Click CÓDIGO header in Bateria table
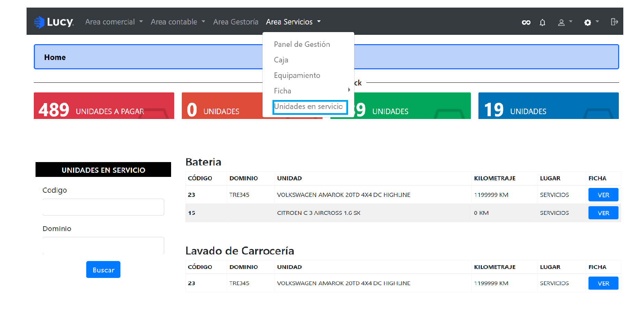 point(200,178)
